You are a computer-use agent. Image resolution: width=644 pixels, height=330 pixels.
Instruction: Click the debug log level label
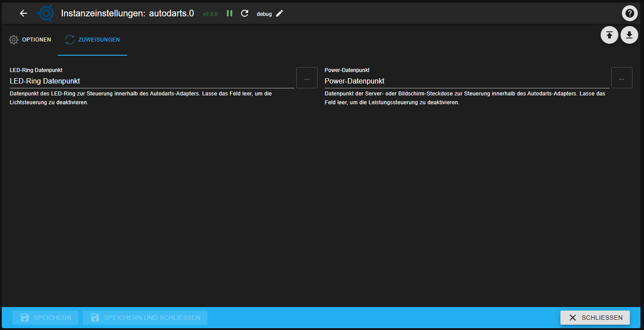tap(264, 14)
